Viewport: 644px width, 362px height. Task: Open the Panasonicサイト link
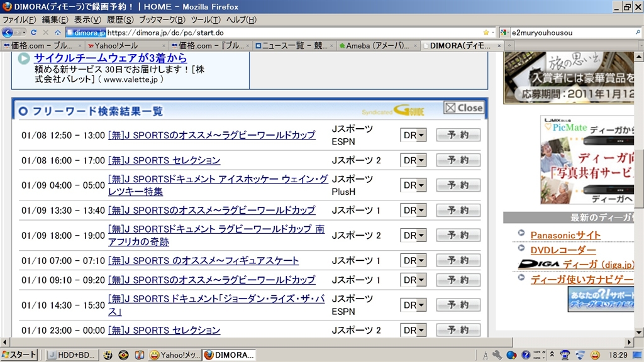point(565,235)
